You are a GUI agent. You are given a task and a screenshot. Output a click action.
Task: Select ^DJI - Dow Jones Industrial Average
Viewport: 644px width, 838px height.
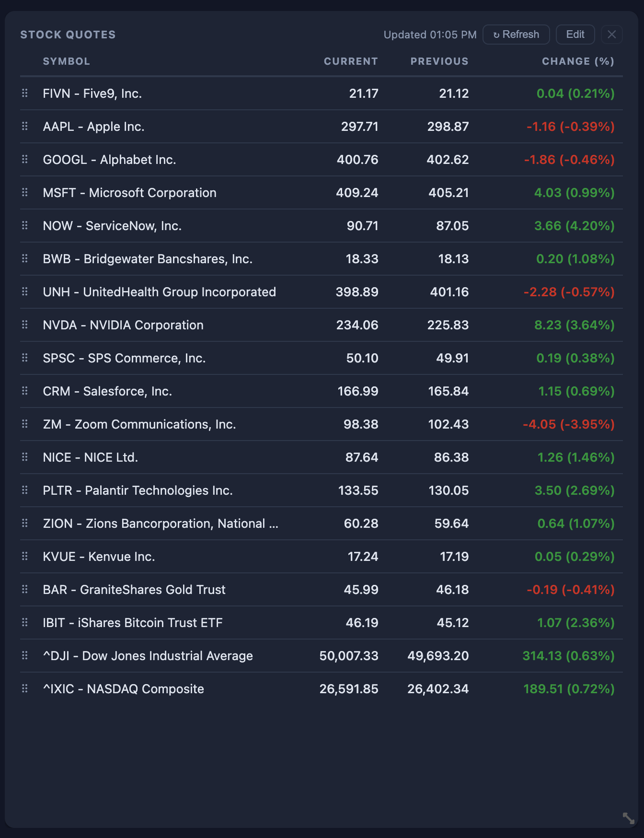coord(148,656)
